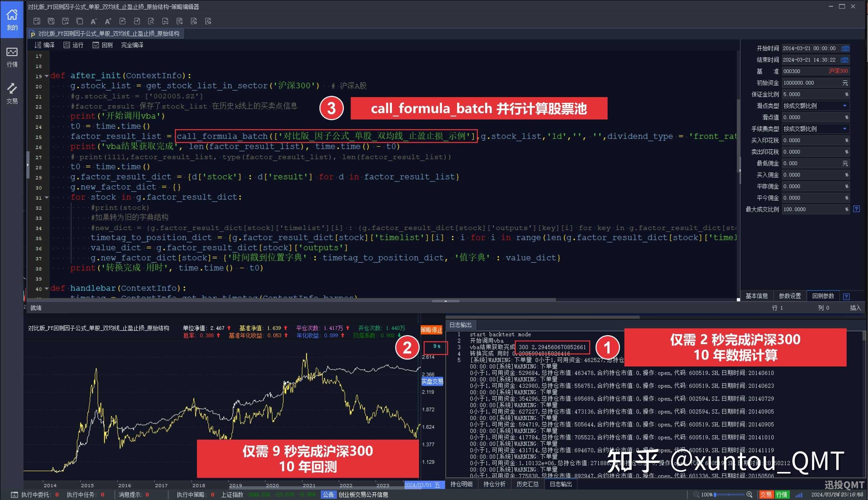Open 交易 trading view in sidebar
The height and width of the screenshot is (500, 868).
tap(12, 93)
